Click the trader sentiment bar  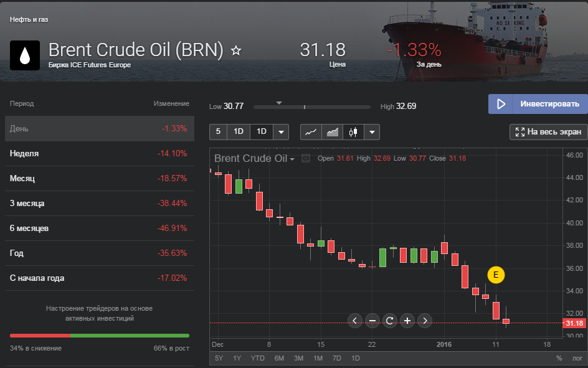[100, 336]
